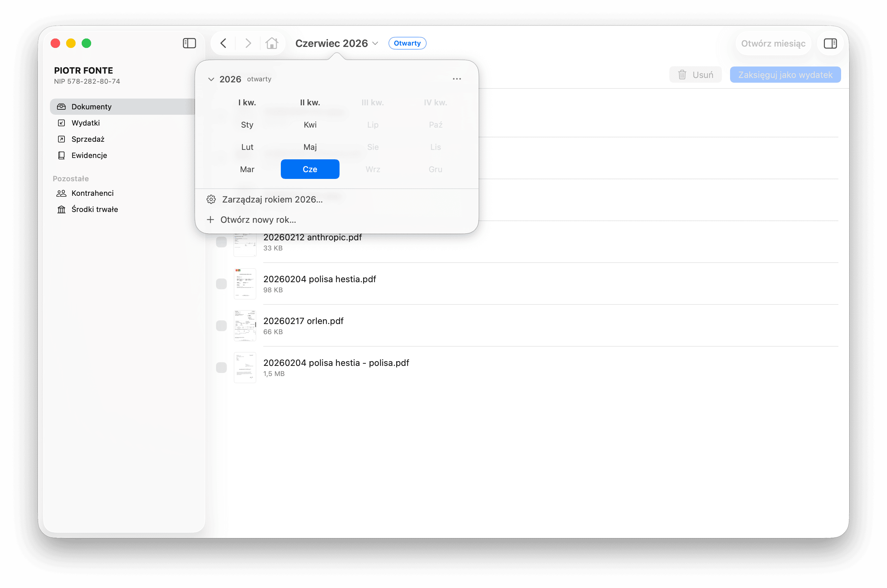The image size is (887, 588).
Task: Select Maj month
Action: coord(310,147)
